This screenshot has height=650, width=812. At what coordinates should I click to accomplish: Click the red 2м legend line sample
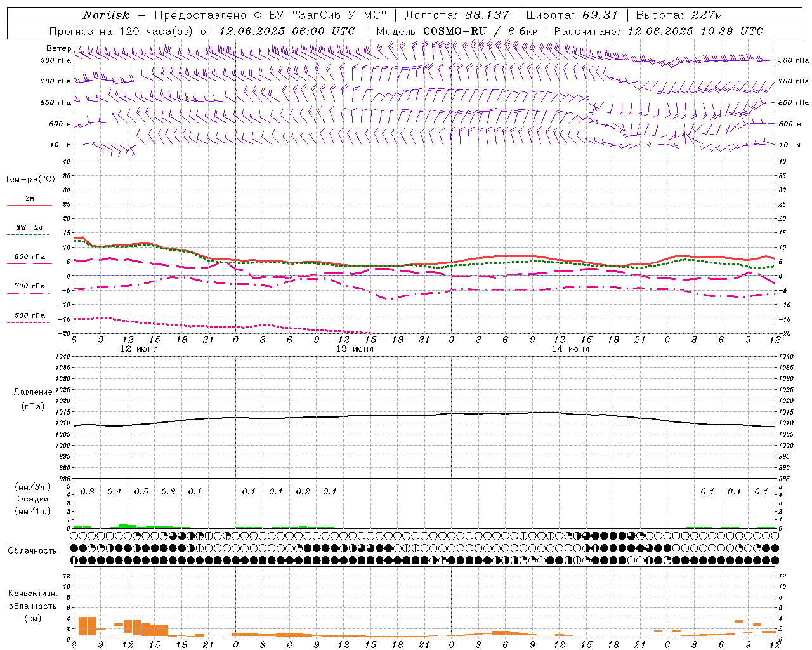pyautogui.click(x=29, y=205)
